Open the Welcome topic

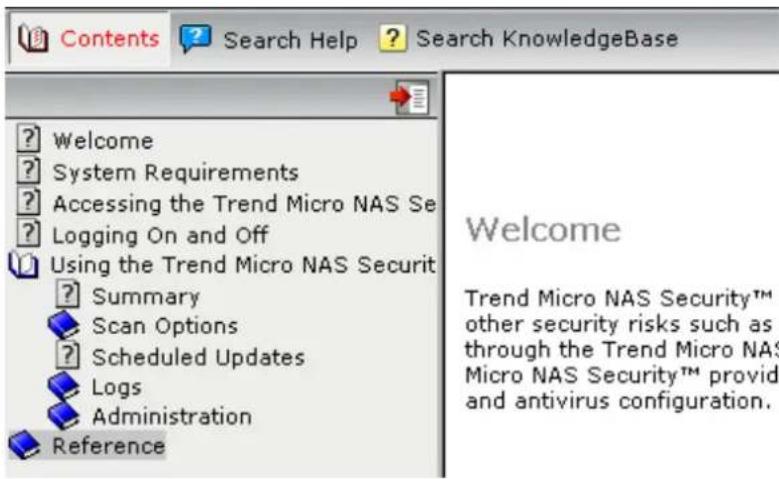click(103, 141)
